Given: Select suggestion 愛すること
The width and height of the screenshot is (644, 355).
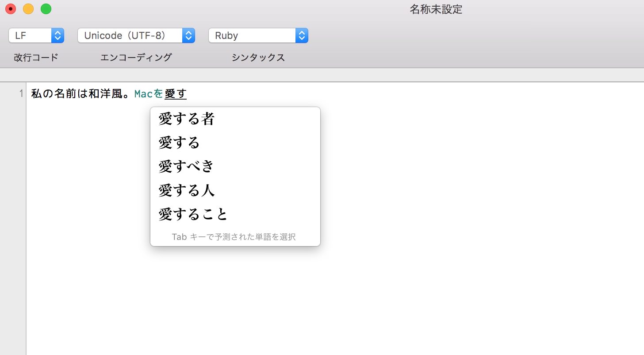Looking at the screenshot, I should tap(235, 214).
